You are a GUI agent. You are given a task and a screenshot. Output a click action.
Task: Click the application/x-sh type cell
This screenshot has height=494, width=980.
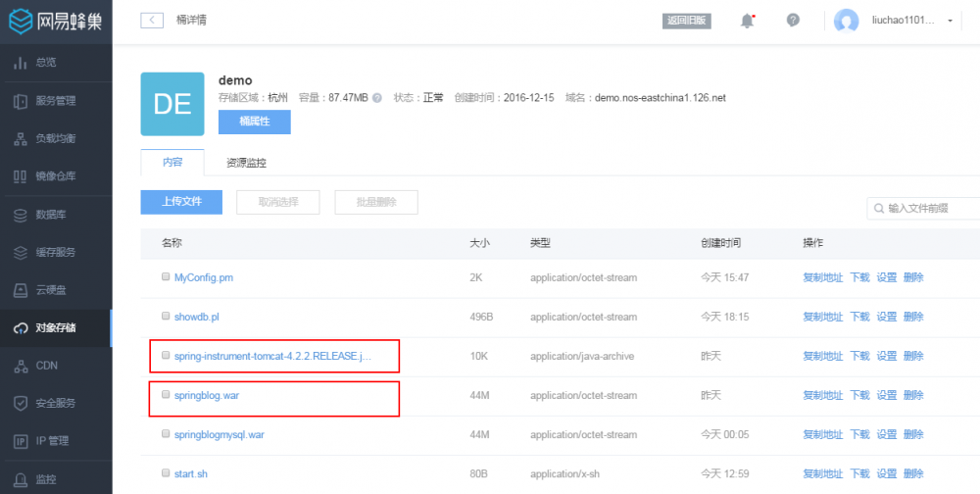565,474
